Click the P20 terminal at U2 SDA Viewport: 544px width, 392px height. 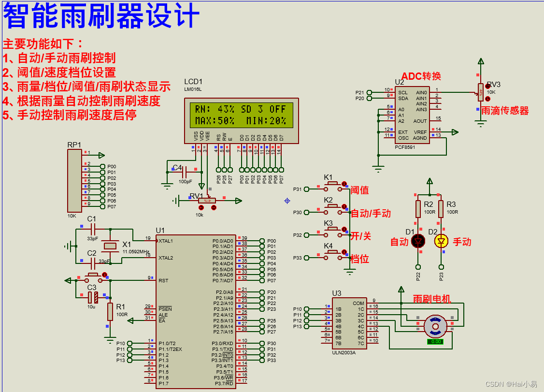point(369,98)
